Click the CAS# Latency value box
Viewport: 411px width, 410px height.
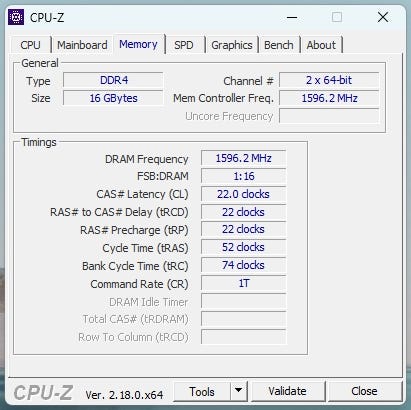point(244,194)
